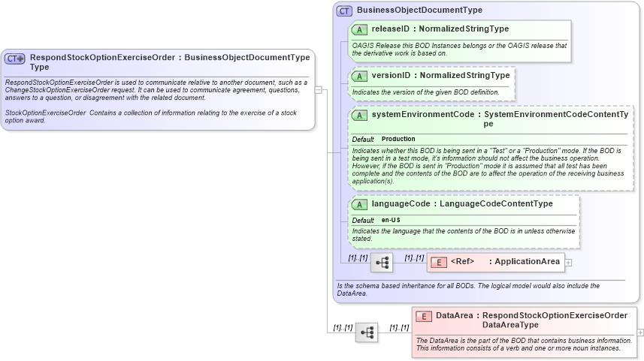Click the versionID description text
Viewport: 644px width, 361px height.
pyautogui.click(x=425, y=92)
